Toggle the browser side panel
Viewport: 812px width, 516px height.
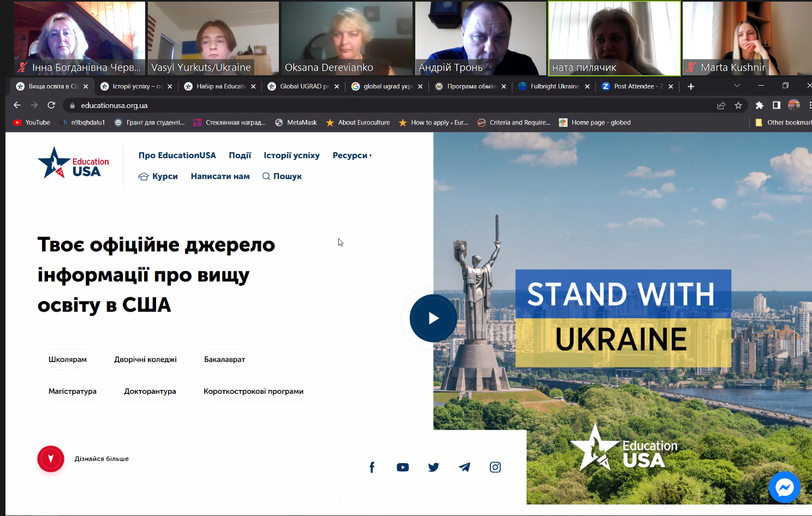pyautogui.click(x=776, y=105)
